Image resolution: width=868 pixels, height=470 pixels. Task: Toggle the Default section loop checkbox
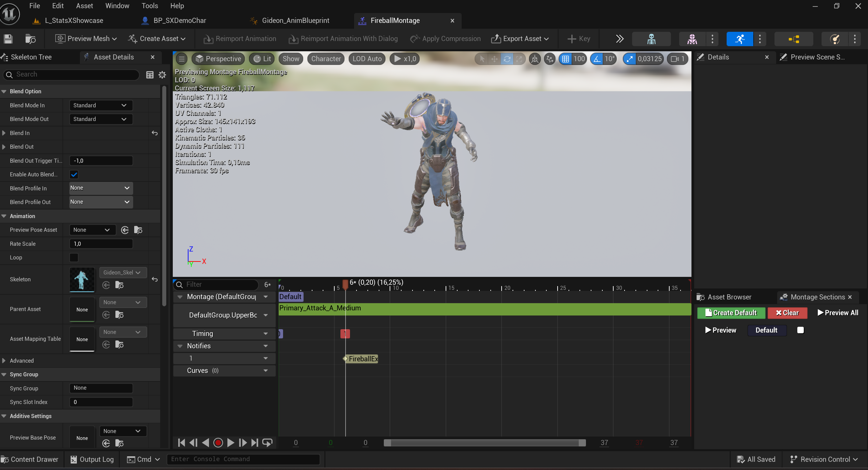coord(800,330)
